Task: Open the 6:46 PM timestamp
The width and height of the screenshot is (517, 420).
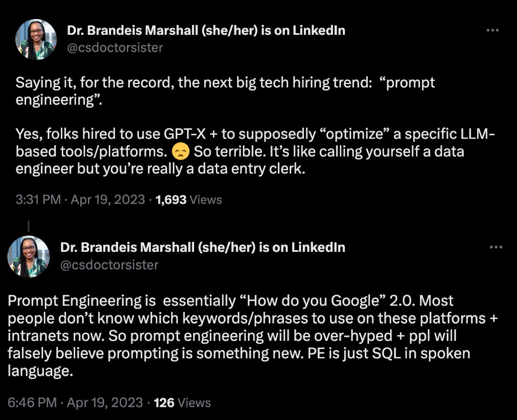Action: [x=32, y=403]
